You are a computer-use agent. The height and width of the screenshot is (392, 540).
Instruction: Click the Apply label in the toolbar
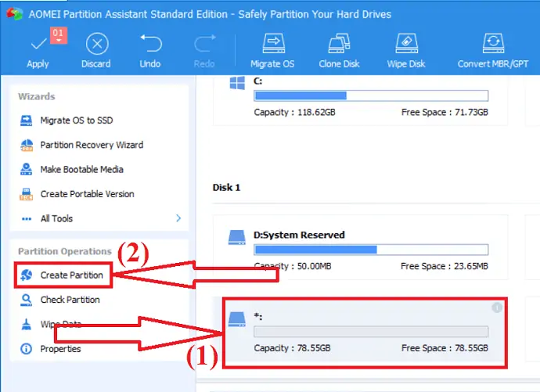pyautogui.click(x=38, y=64)
